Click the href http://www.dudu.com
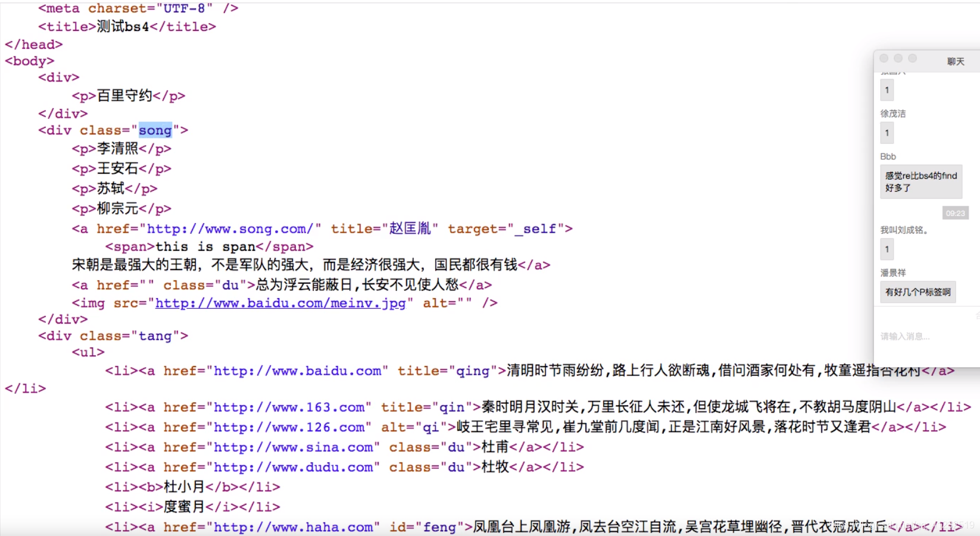980x536 pixels. [x=293, y=468]
